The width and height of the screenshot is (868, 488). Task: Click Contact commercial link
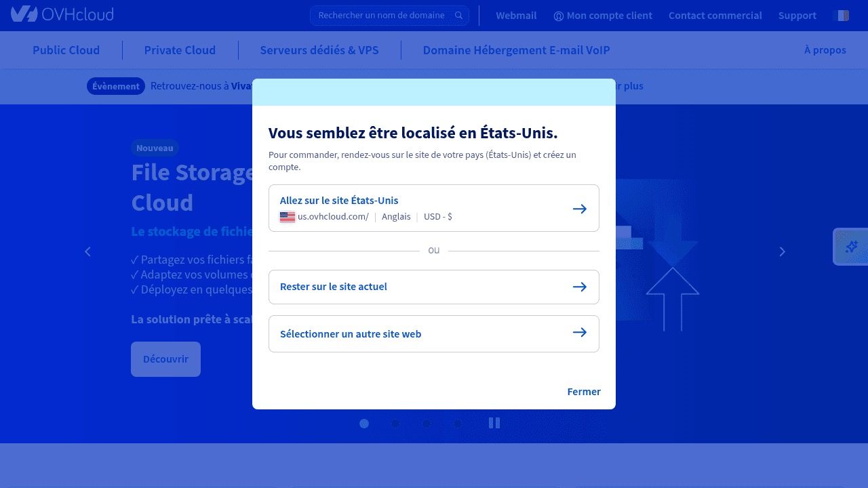tap(715, 16)
